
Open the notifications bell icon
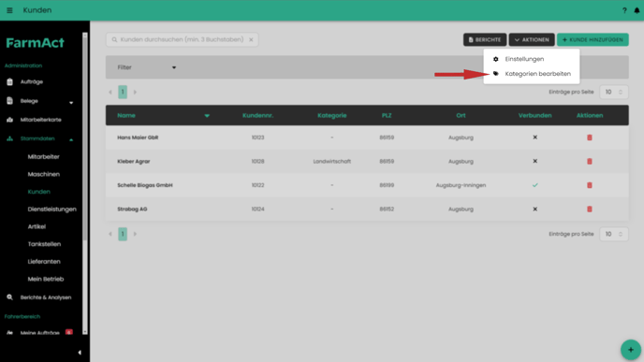click(x=637, y=10)
